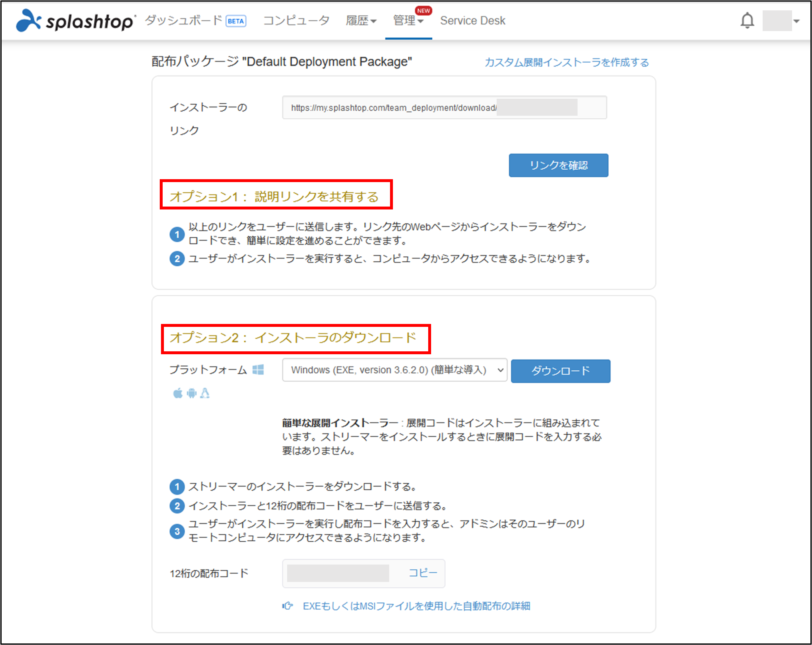Select the Linux platform icon
Screen dimensions: 812x645
pyautogui.click(x=205, y=393)
